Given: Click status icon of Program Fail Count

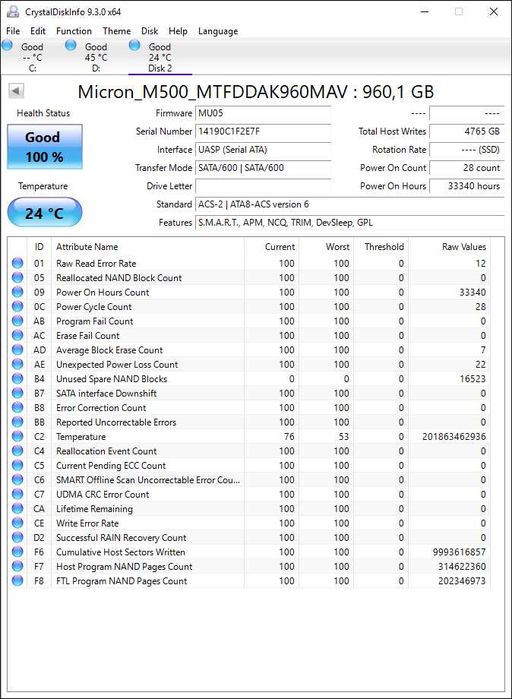Looking at the screenshot, I should point(17,321).
